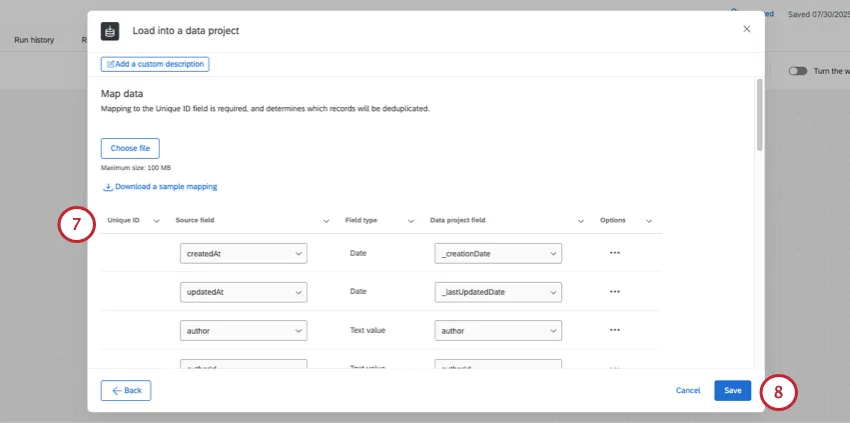This screenshot has width=850, height=423.
Task: Open options ellipsis for createdAt row
Action: (614, 253)
